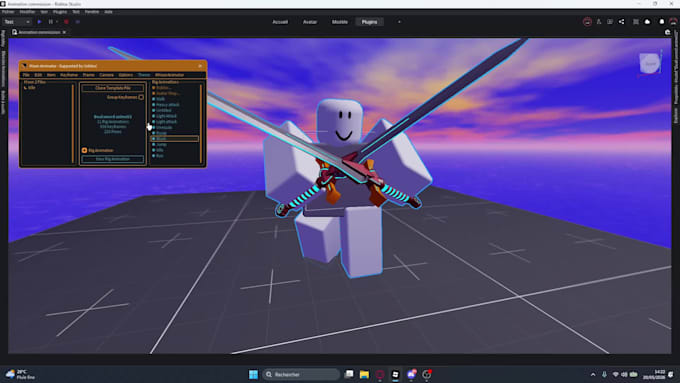680x383 pixels.
Task: Open Moon Animator Frame menu
Action: tap(88, 75)
